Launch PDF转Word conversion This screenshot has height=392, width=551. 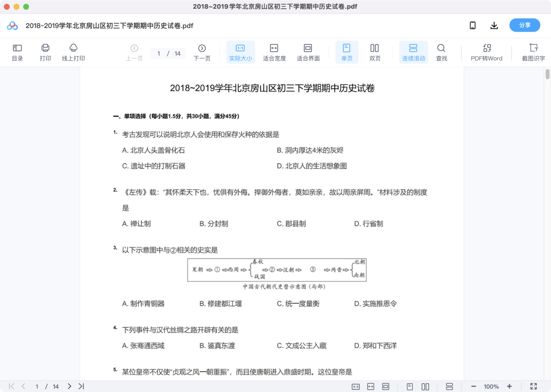tap(487, 53)
